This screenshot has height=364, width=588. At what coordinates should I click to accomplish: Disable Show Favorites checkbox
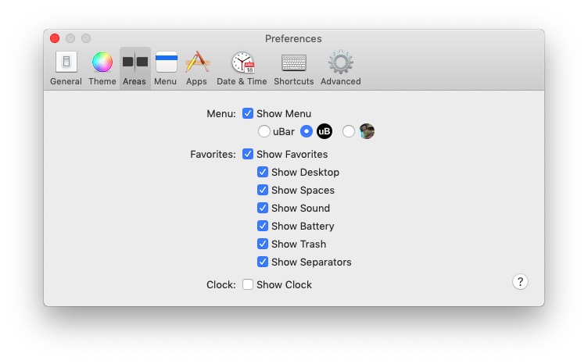tap(248, 154)
